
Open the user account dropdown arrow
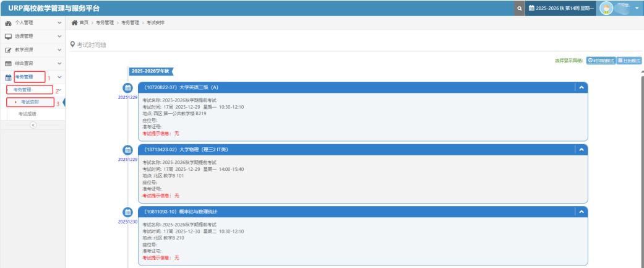(x=635, y=8)
